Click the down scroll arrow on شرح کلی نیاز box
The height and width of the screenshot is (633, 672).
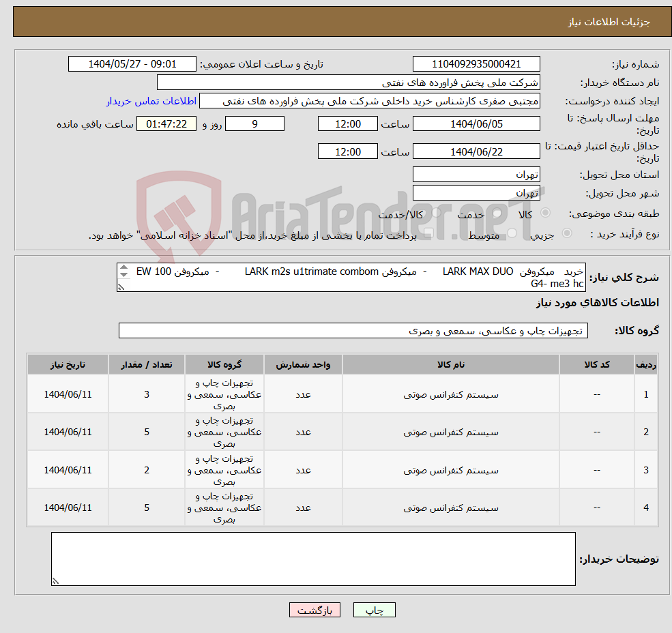tap(123, 275)
